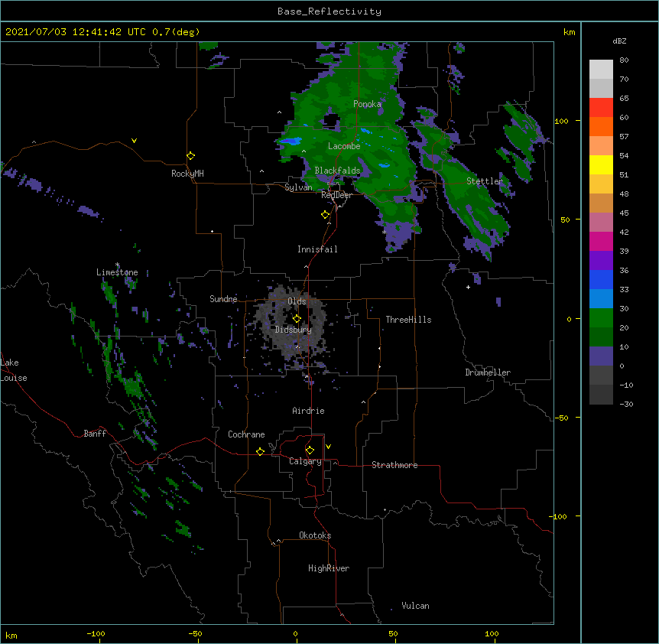Click the Lake Louise label
This screenshot has width=659, height=644.
14,370
